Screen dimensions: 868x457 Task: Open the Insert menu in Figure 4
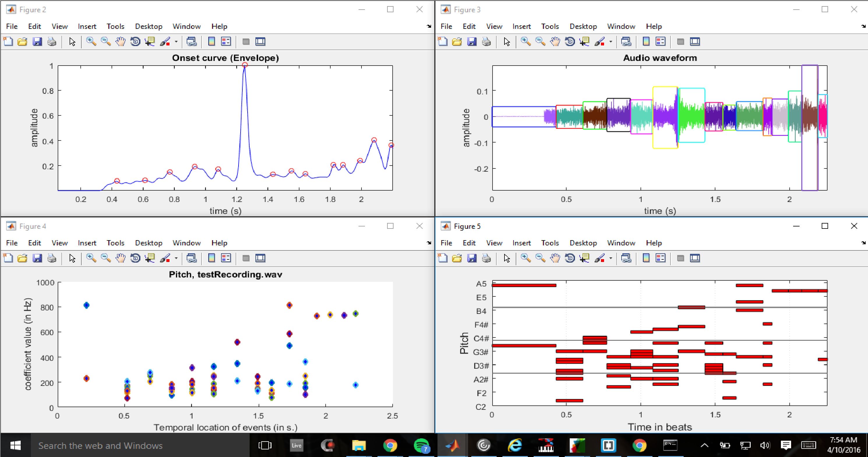[x=87, y=243]
